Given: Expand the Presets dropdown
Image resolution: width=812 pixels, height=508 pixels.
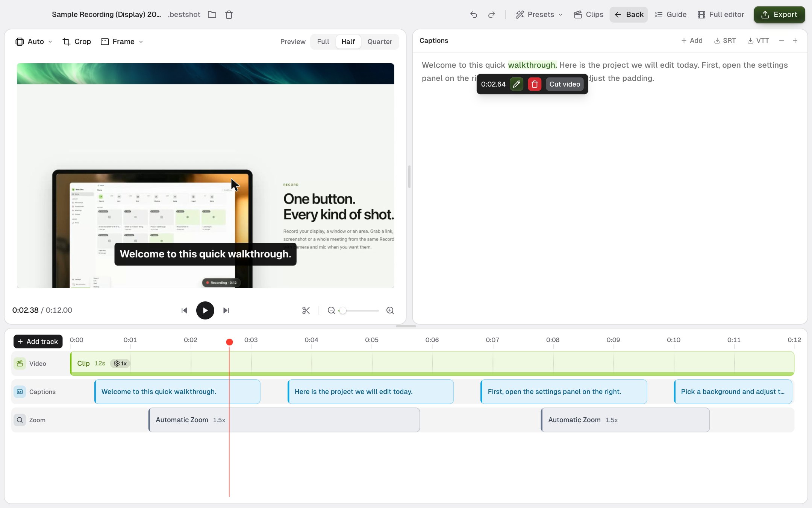Looking at the screenshot, I should point(539,15).
